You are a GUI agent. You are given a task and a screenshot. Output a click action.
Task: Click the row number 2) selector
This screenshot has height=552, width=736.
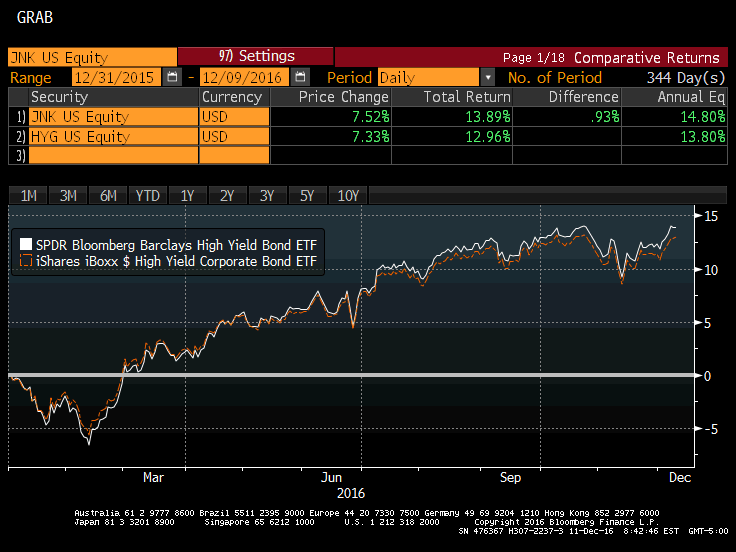click(20, 136)
